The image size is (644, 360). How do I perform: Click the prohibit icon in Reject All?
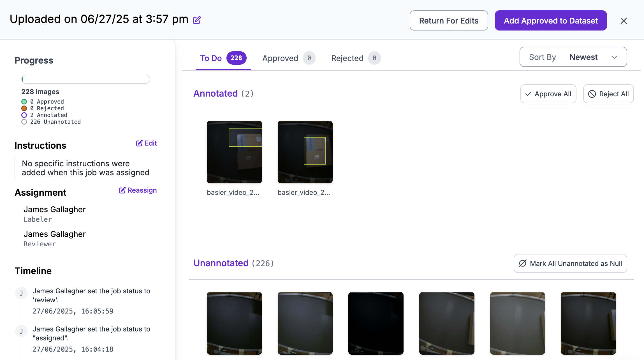(x=592, y=94)
